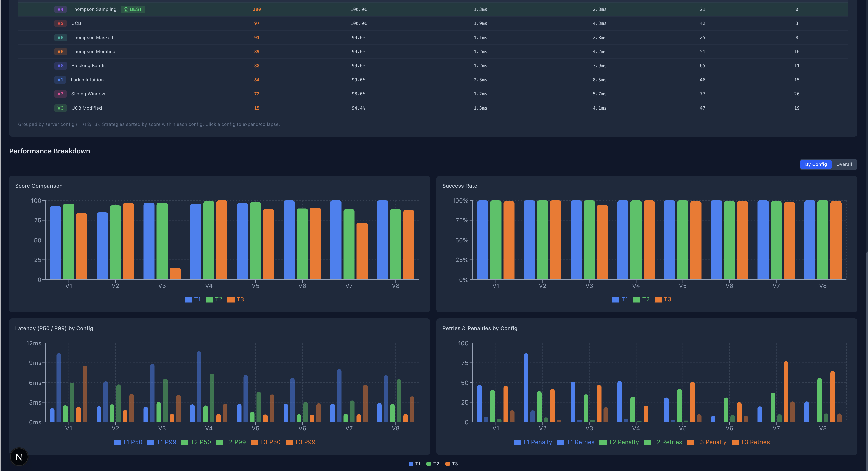The image size is (868, 471).
Task: Select the By Config view
Action: click(x=815, y=164)
